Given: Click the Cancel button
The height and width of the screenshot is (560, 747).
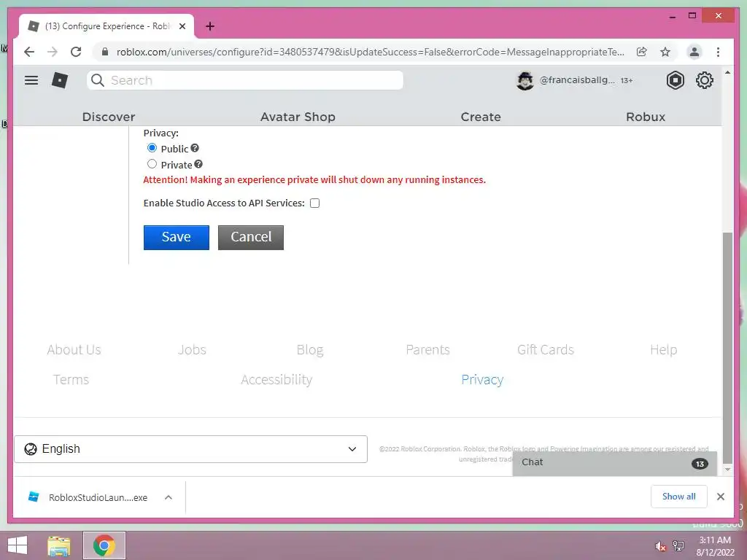Looking at the screenshot, I should (251, 237).
